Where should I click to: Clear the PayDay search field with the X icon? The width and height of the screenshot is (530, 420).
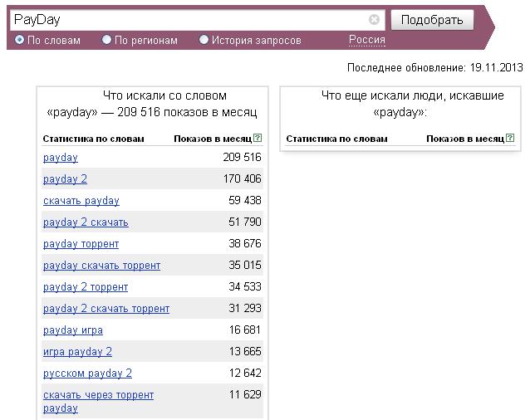click(374, 20)
